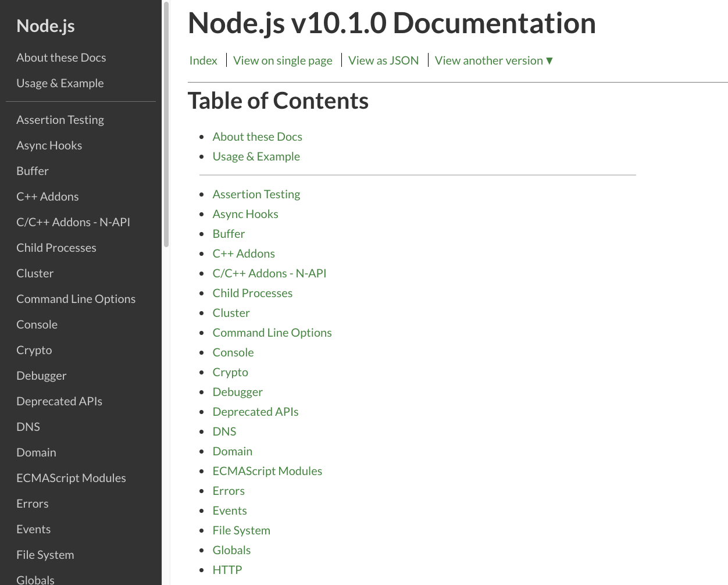Choose View as JSON

[x=383, y=60]
